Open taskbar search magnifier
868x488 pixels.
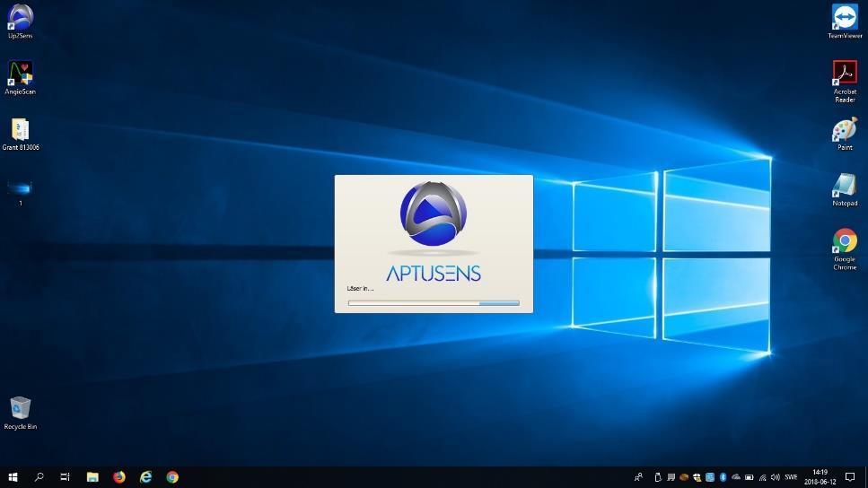pyautogui.click(x=39, y=477)
